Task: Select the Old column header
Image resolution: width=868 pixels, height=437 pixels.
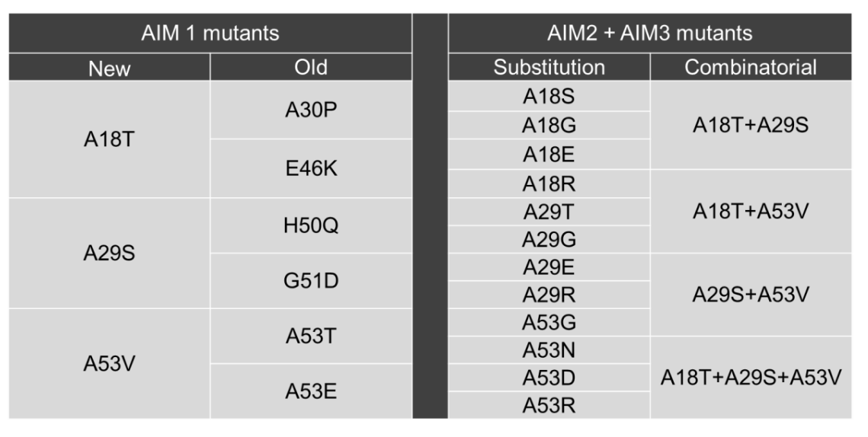Action: [x=311, y=67]
